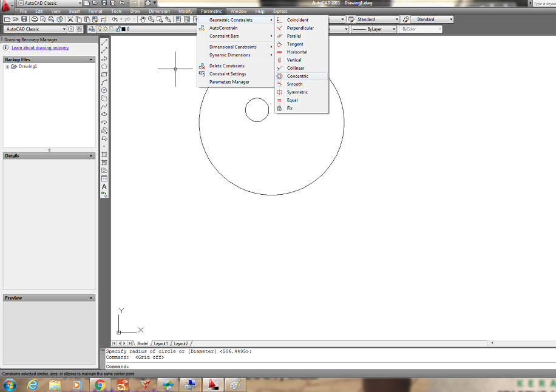
Task: Open the ByColor plot style dropdown
Action: click(x=421, y=29)
